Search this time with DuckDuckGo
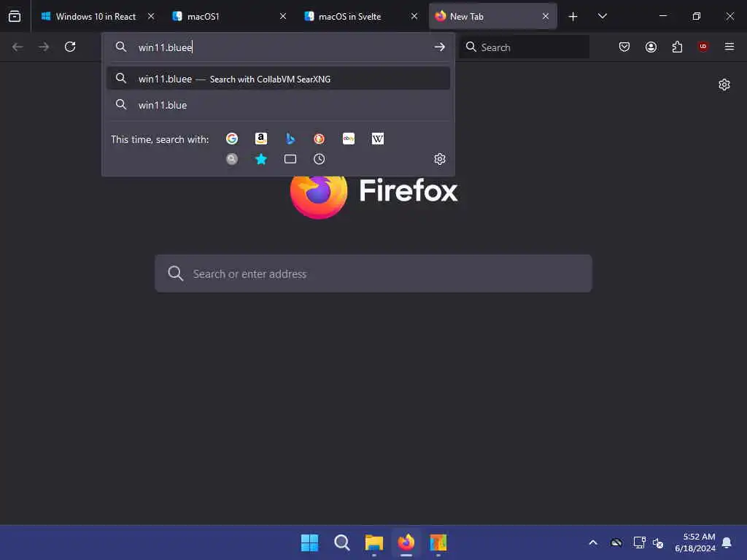The width and height of the screenshot is (747, 560). coord(320,139)
